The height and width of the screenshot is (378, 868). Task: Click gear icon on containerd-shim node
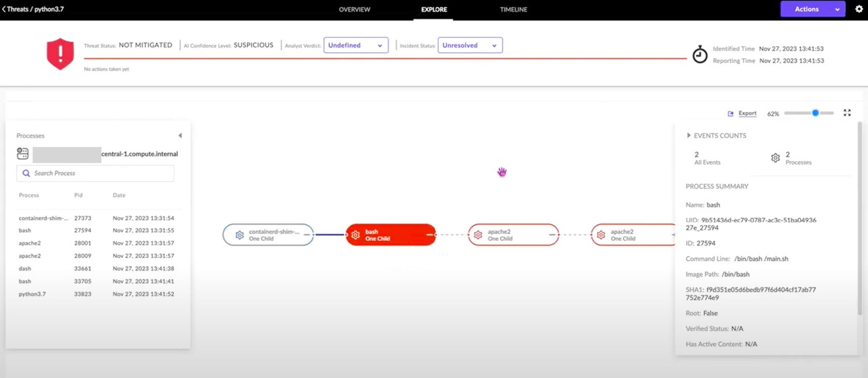tap(240, 235)
